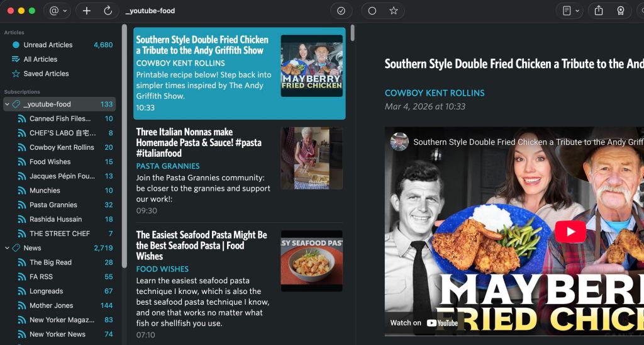This screenshot has height=345, width=644.
Task: Click the _youtube-food title in toolbar
Action: tap(150, 11)
